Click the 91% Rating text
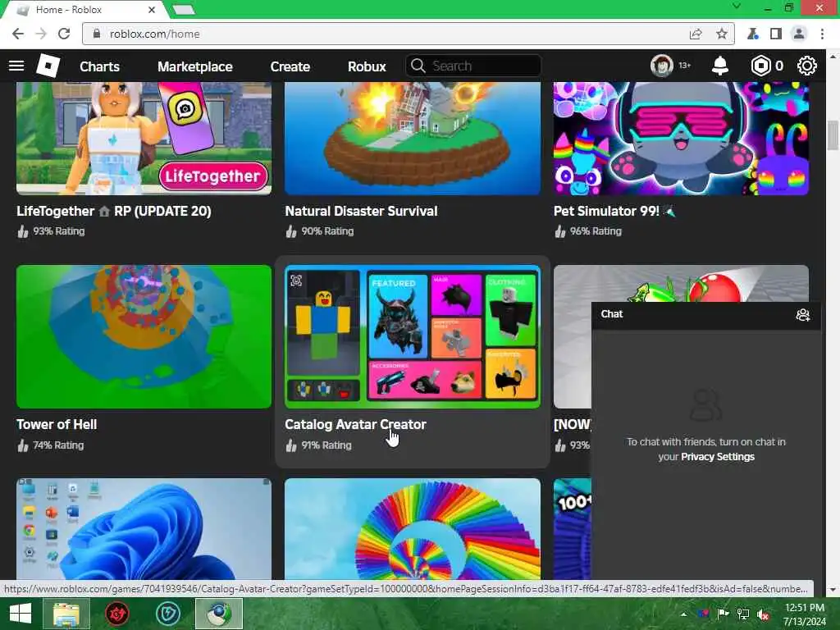The image size is (840, 630). (x=326, y=445)
